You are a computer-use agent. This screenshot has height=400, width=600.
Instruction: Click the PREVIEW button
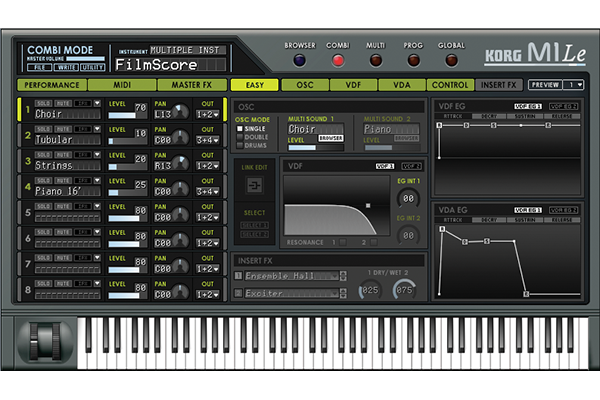545,85
